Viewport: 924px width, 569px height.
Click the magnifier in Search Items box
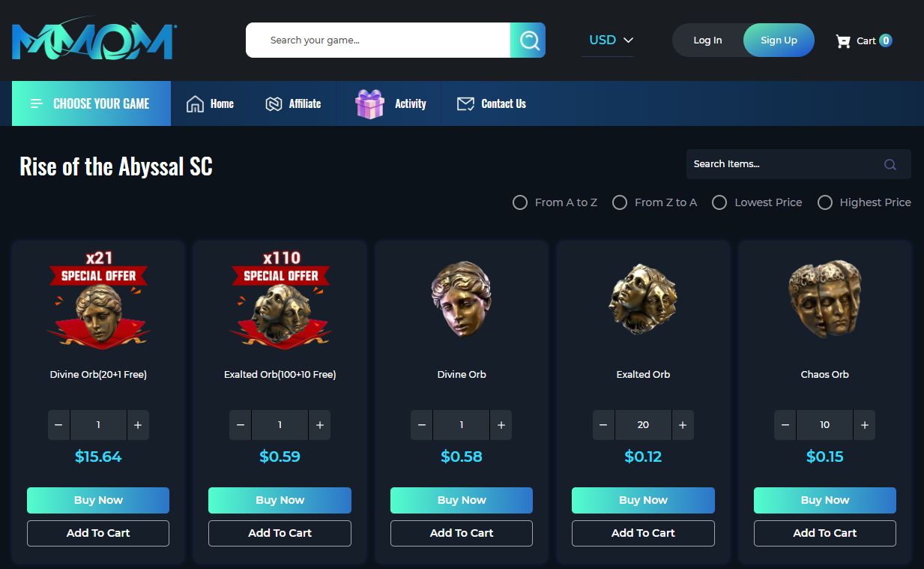[890, 164]
